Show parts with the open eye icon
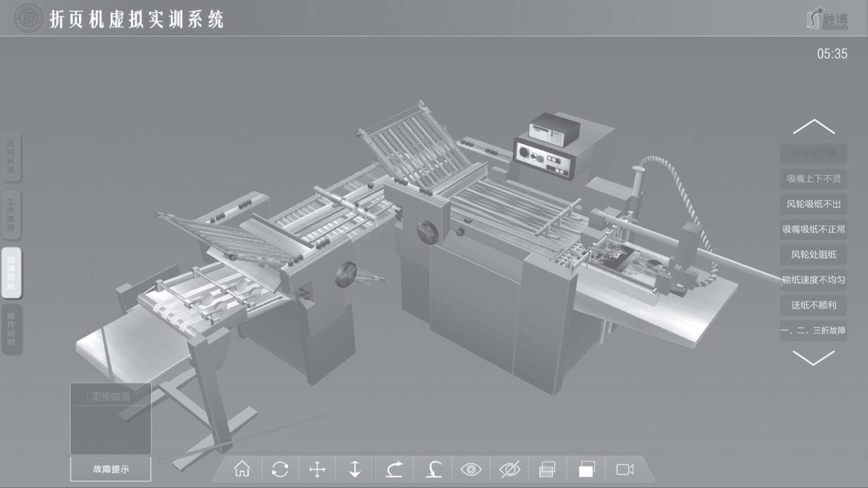The image size is (868, 488). (471, 469)
